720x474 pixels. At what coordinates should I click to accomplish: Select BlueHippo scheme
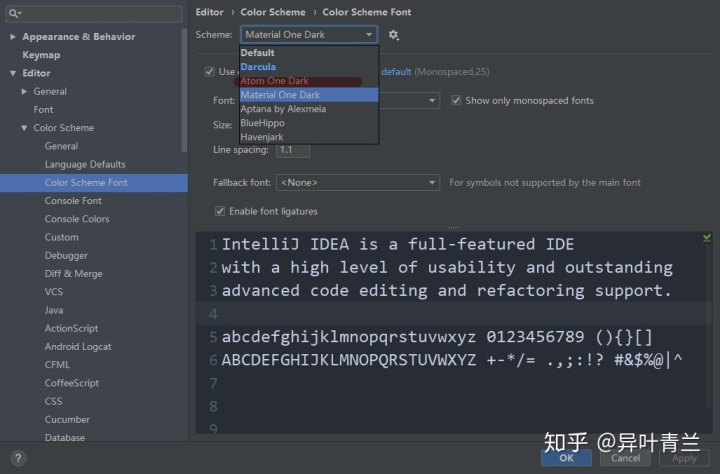click(x=309, y=123)
